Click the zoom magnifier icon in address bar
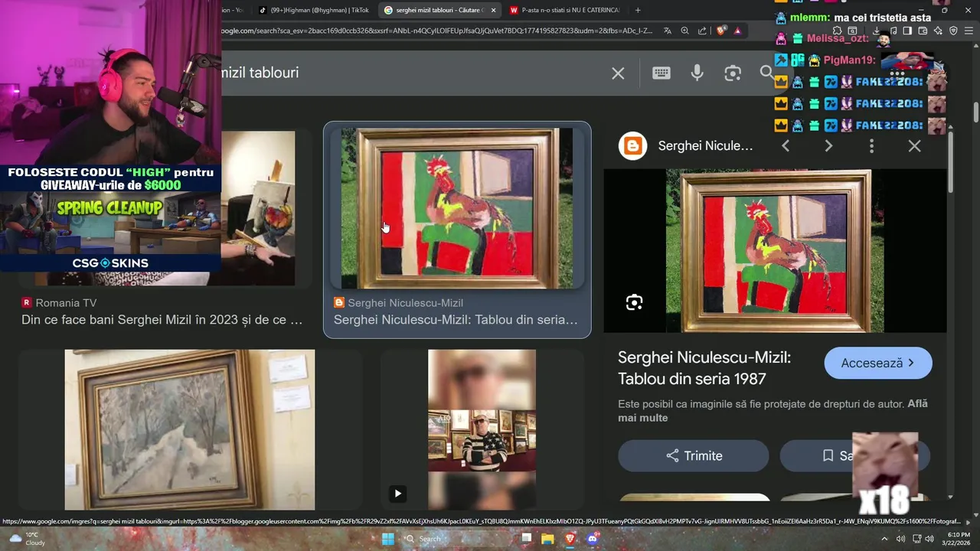The image size is (980, 551). click(685, 31)
